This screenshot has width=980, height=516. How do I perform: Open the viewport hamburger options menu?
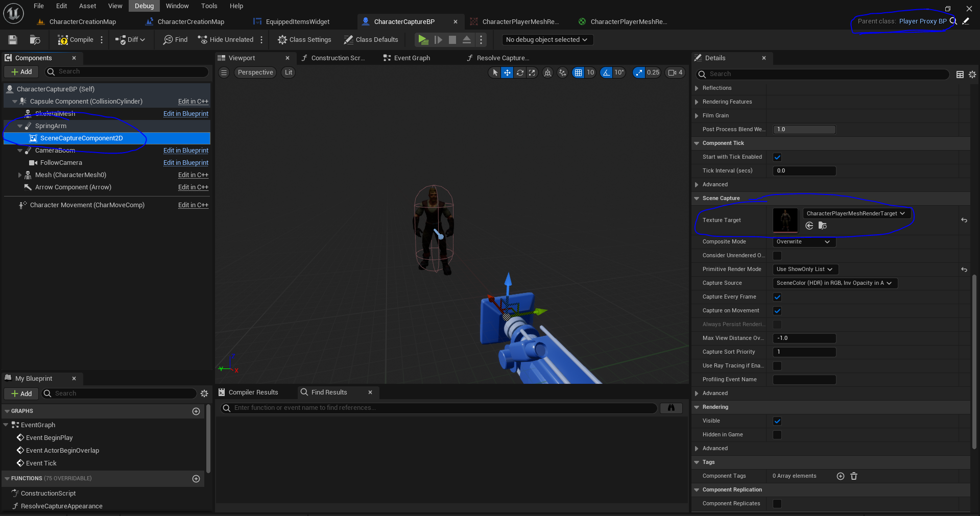point(224,72)
